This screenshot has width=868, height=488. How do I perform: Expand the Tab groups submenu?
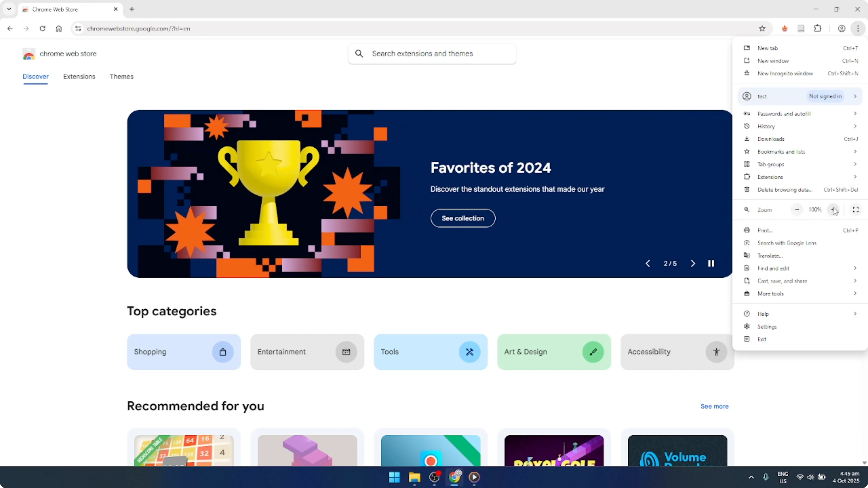(800, 164)
